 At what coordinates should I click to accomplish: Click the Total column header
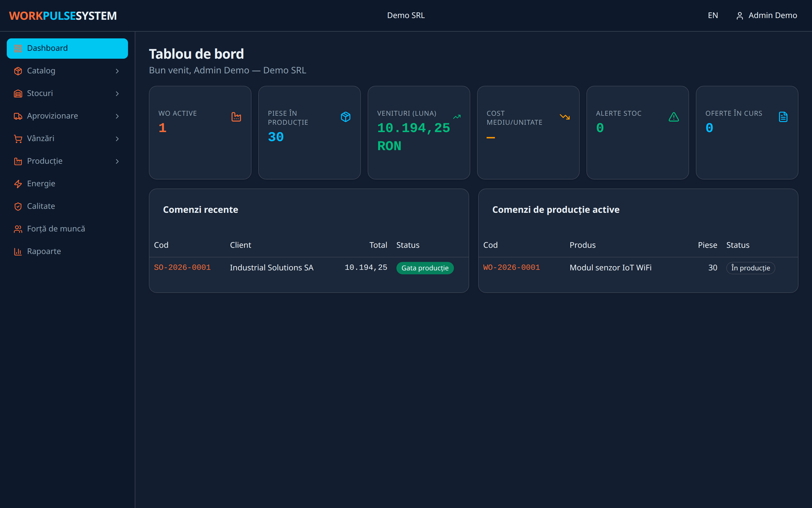378,245
